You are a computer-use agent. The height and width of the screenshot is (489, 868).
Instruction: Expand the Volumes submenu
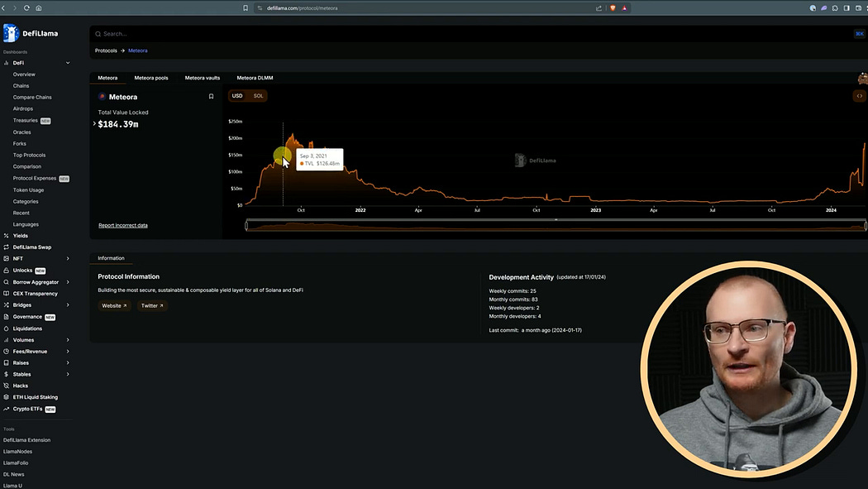click(x=68, y=340)
